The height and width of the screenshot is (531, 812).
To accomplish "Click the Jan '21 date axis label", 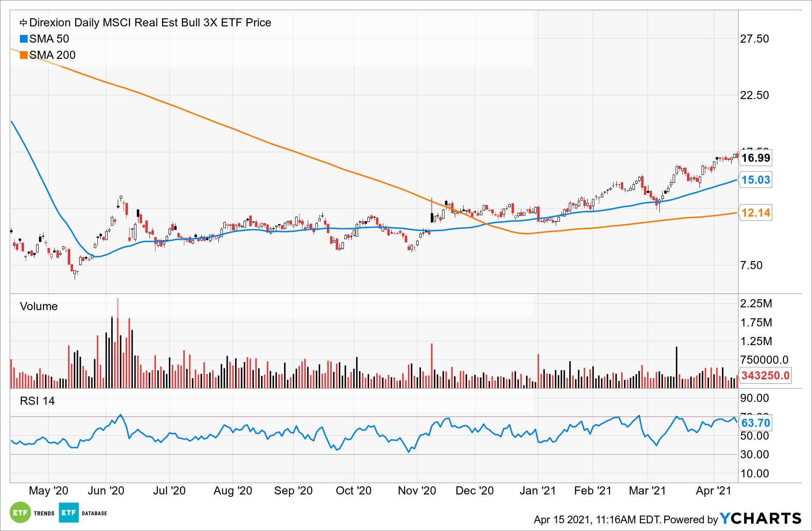I will pyautogui.click(x=538, y=491).
